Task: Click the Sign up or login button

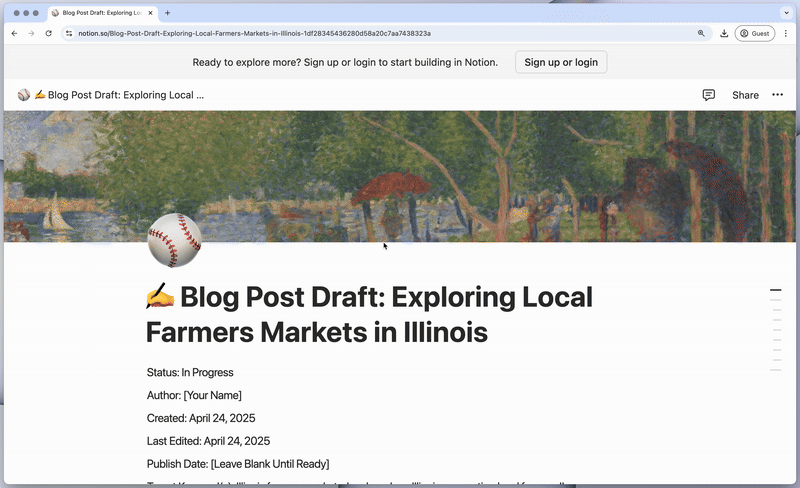Action: [561, 62]
